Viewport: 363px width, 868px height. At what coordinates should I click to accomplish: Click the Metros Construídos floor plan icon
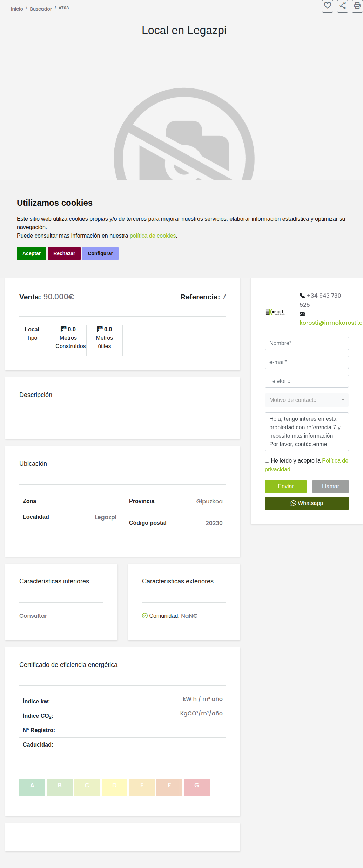point(63,329)
